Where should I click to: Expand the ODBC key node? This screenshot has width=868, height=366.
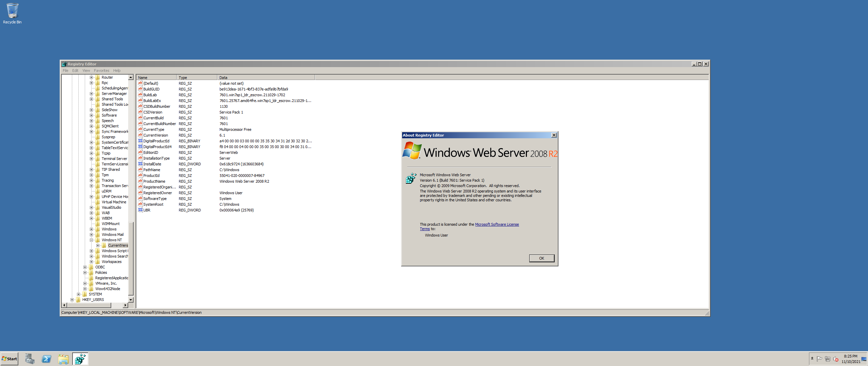pyautogui.click(x=85, y=267)
